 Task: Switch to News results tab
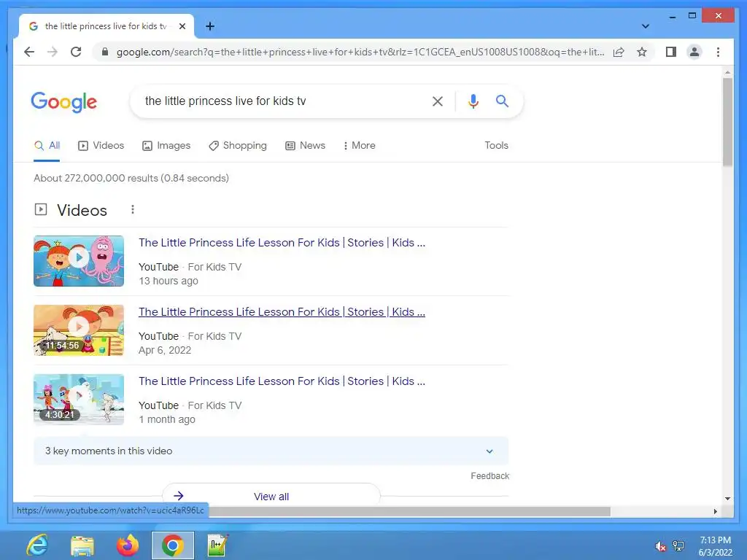click(x=306, y=145)
